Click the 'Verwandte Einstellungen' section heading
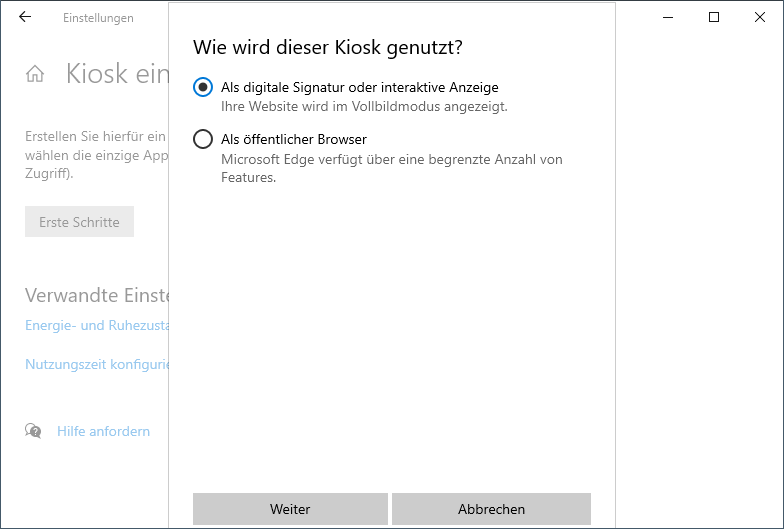Image resolution: width=784 pixels, height=529 pixels. [x=97, y=295]
